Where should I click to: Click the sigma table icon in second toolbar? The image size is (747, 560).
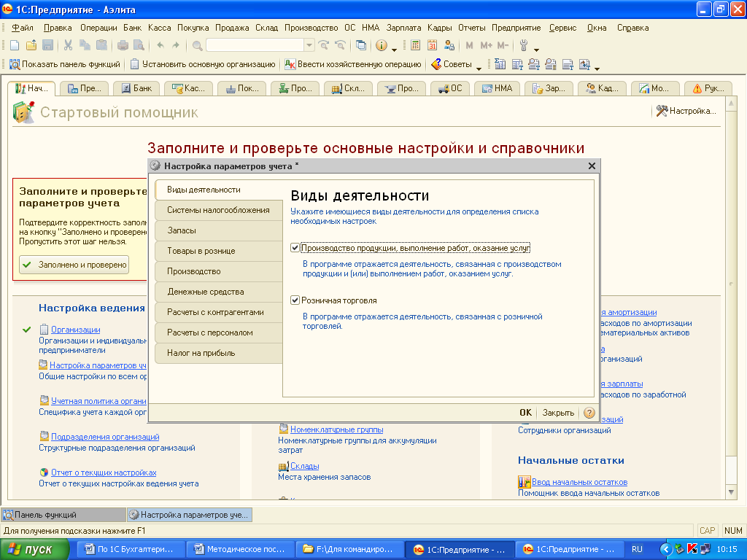pyautogui.click(x=500, y=64)
